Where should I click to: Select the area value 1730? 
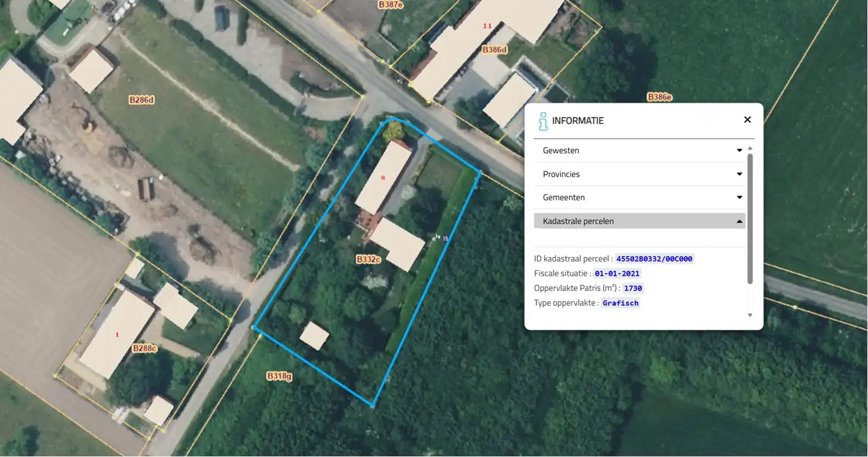coord(633,289)
